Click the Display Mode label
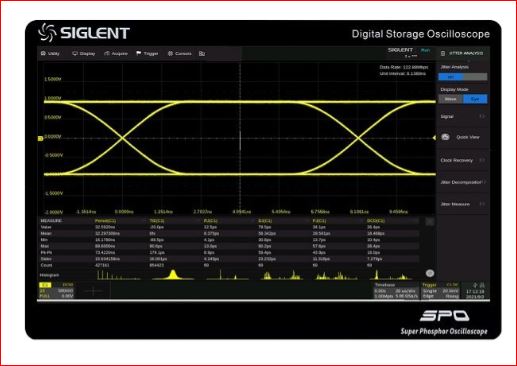This screenshot has height=366, width=517. click(x=454, y=89)
